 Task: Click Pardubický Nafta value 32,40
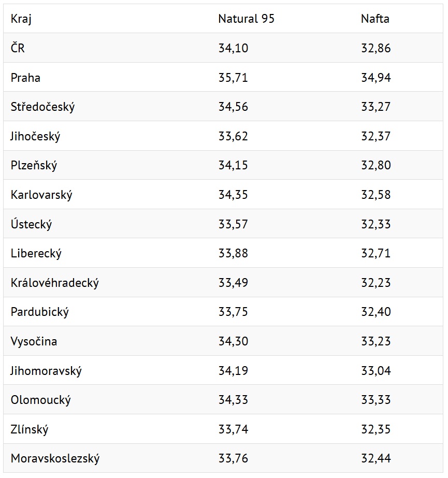tap(376, 312)
